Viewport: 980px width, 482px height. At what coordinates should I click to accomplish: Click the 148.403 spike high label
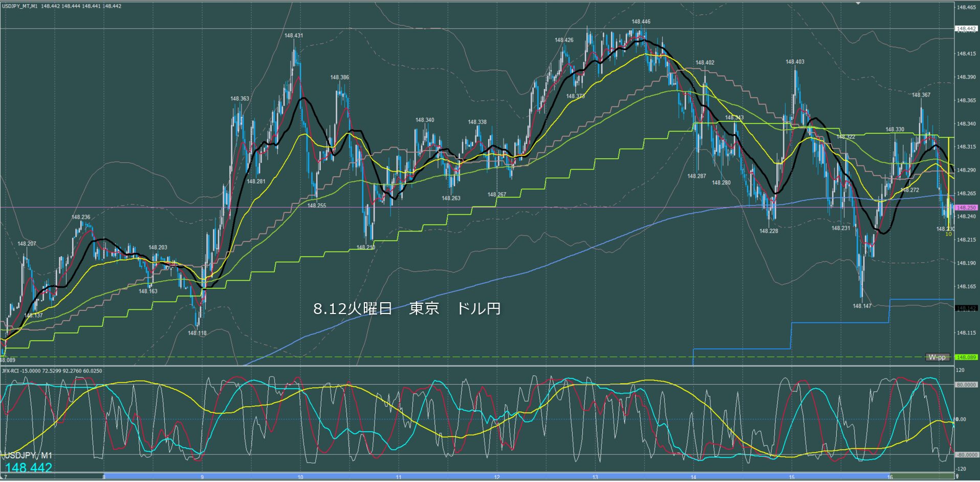tap(795, 61)
